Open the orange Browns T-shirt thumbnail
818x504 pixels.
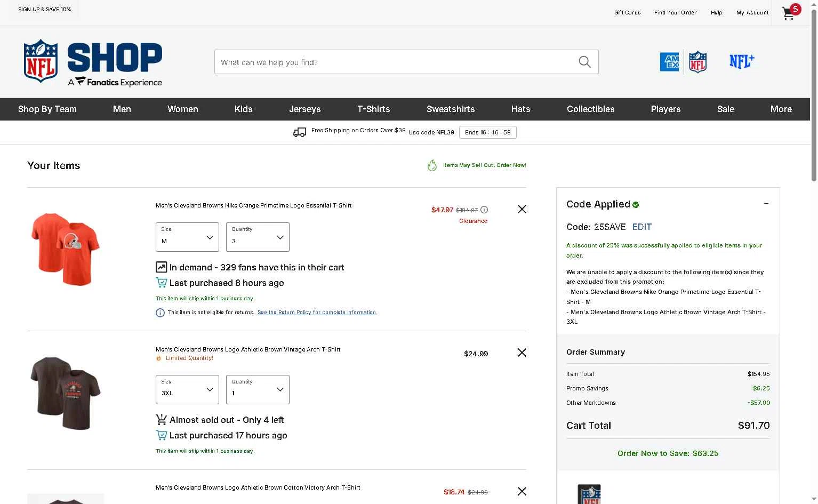[66, 249]
